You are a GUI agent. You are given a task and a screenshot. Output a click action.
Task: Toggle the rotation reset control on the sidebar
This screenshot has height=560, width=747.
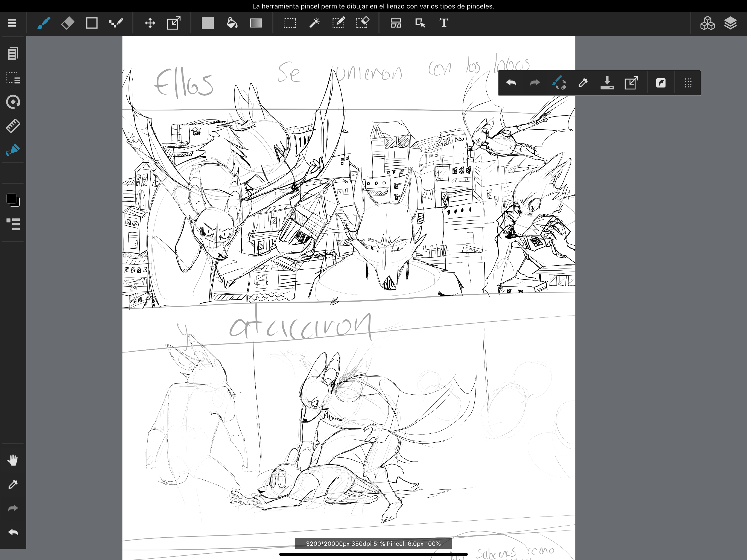click(x=13, y=102)
